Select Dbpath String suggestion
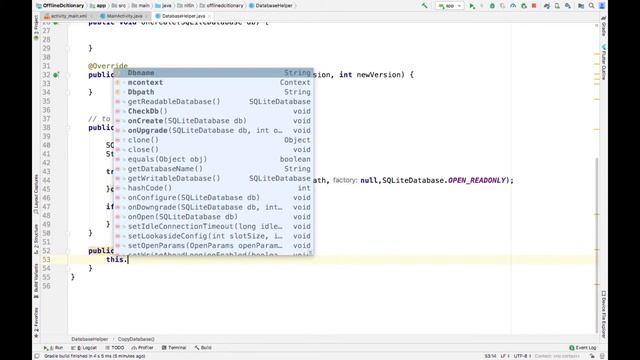The width and height of the screenshot is (640, 360). 213,92
